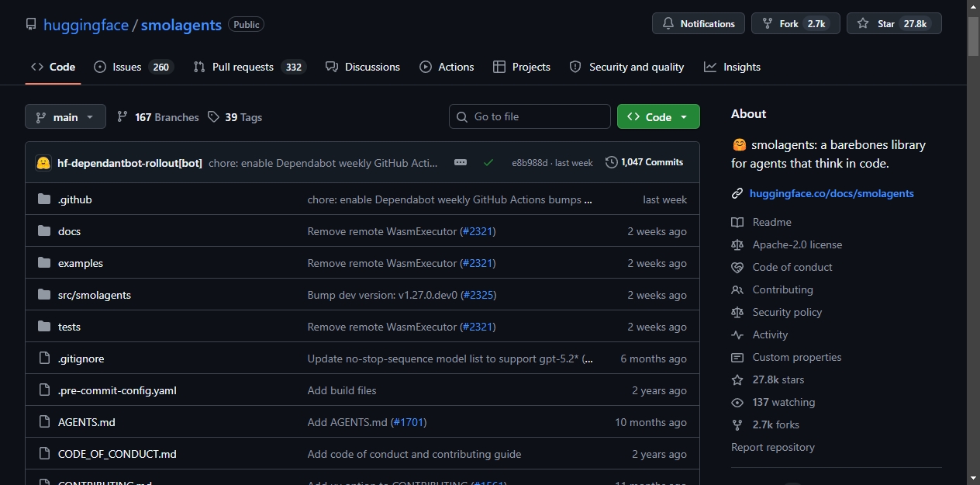The width and height of the screenshot is (980, 485).
Task: Click the 260 issues counter badge
Action: (160, 68)
